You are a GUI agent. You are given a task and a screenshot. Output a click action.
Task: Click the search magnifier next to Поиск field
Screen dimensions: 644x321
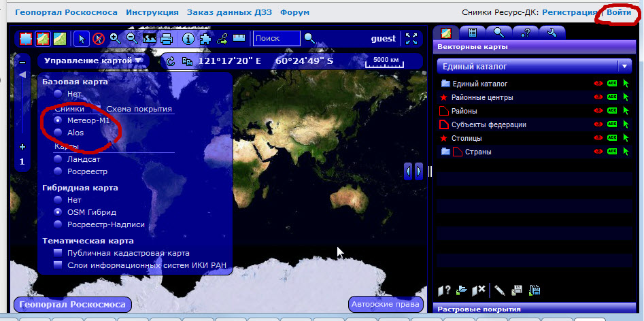[309, 39]
